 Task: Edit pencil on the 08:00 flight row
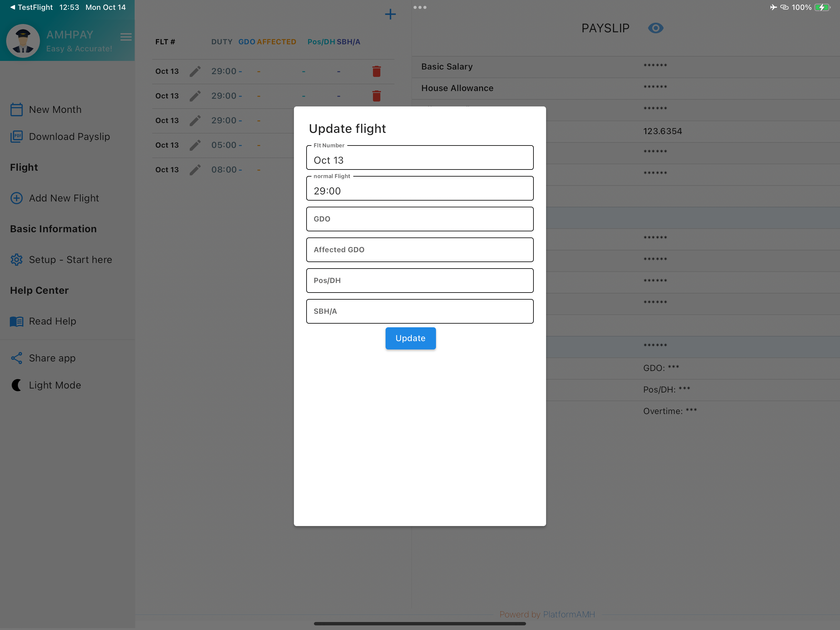(195, 170)
